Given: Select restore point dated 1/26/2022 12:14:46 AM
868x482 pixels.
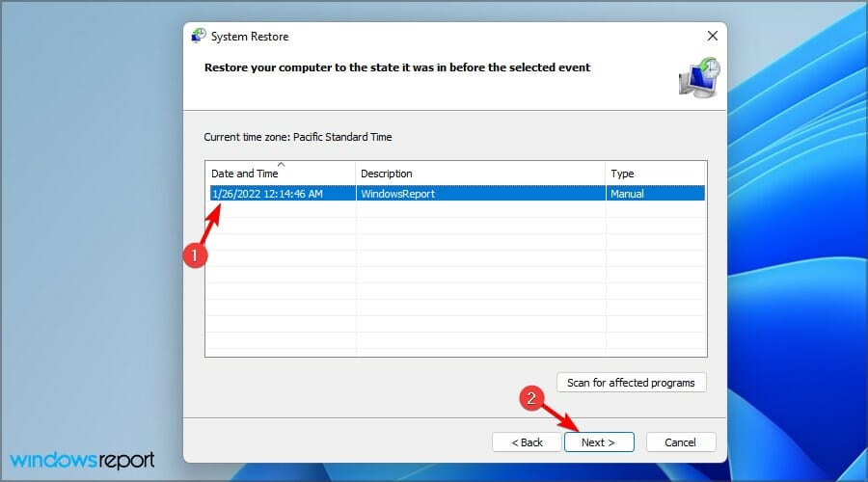Looking at the screenshot, I should click(455, 194).
